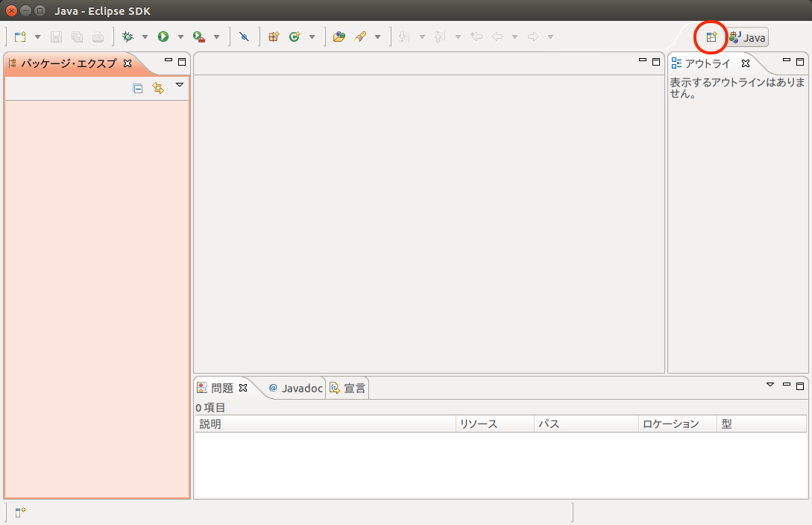Maximize the Package Explorer view
This screenshot has width=812, height=525.
click(x=182, y=62)
